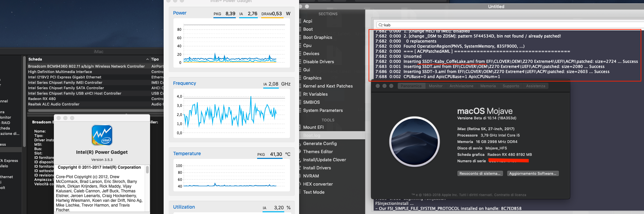Click the vertical scrollbar of the iMac sidebar
The width and height of the screenshot is (644, 214).
[24, 101]
